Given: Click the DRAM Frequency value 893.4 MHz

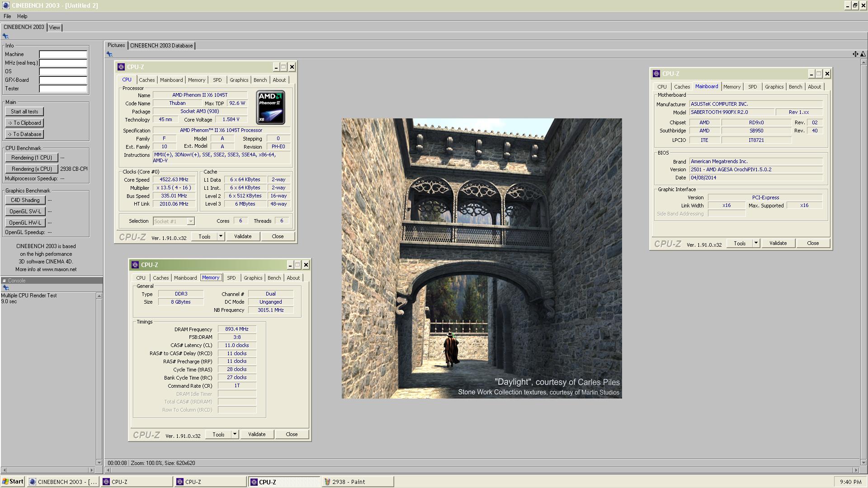Looking at the screenshot, I should click(237, 329).
